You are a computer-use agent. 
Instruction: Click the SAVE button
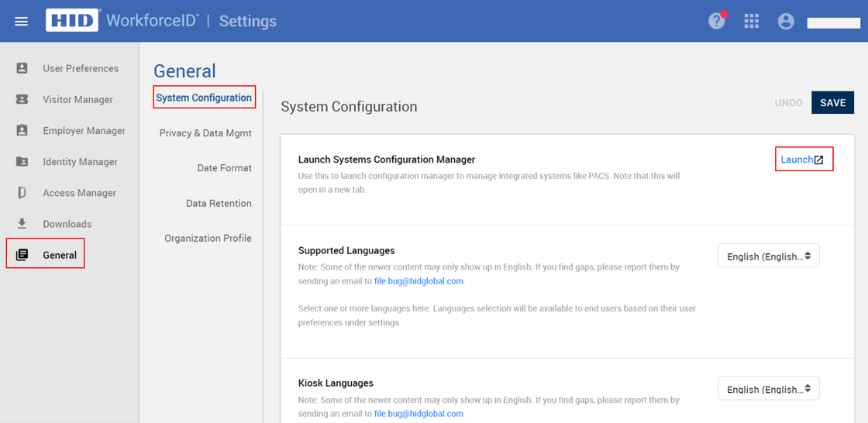832,103
